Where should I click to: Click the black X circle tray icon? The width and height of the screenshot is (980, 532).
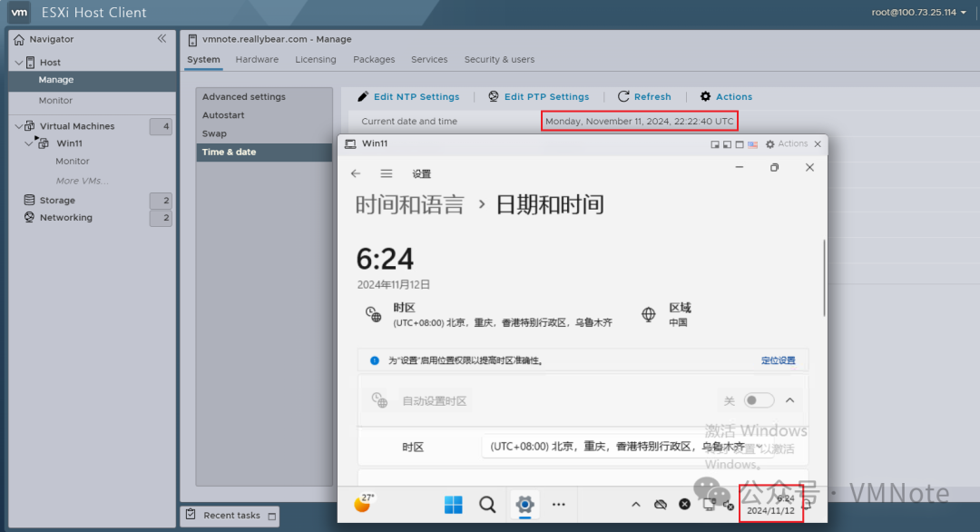(x=685, y=504)
